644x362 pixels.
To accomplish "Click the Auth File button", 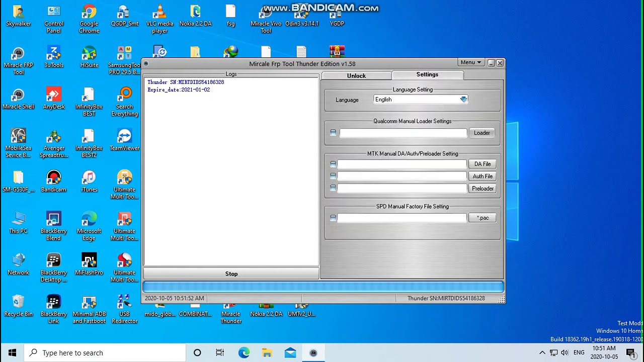I will pyautogui.click(x=482, y=176).
